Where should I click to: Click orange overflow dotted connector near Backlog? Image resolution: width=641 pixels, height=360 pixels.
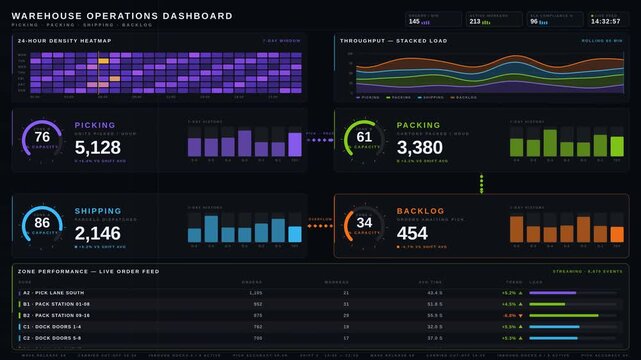point(320,226)
